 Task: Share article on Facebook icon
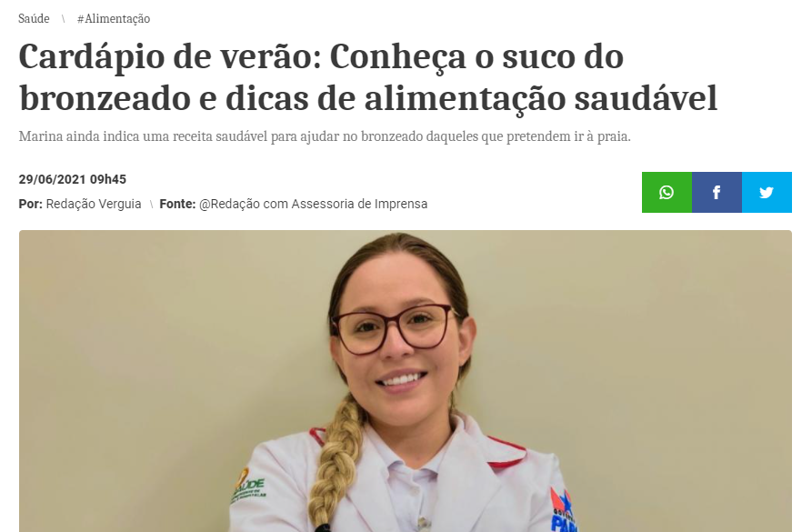click(x=717, y=192)
